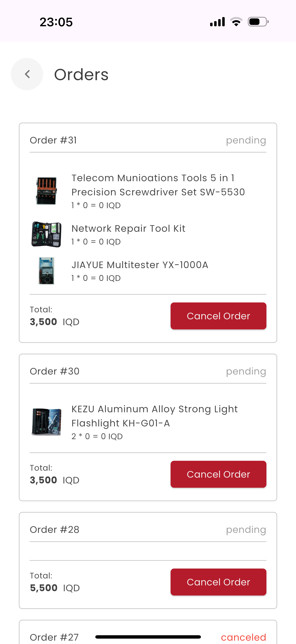Tap the pending status of Order #31
The image size is (296, 644).
pos(246,141)
